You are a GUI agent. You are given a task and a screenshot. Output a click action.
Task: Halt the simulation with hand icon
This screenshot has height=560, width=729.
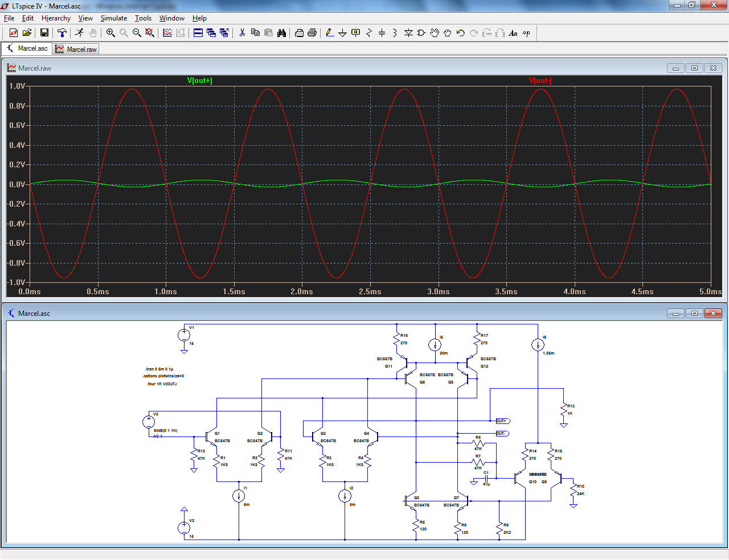pos(93,33)
